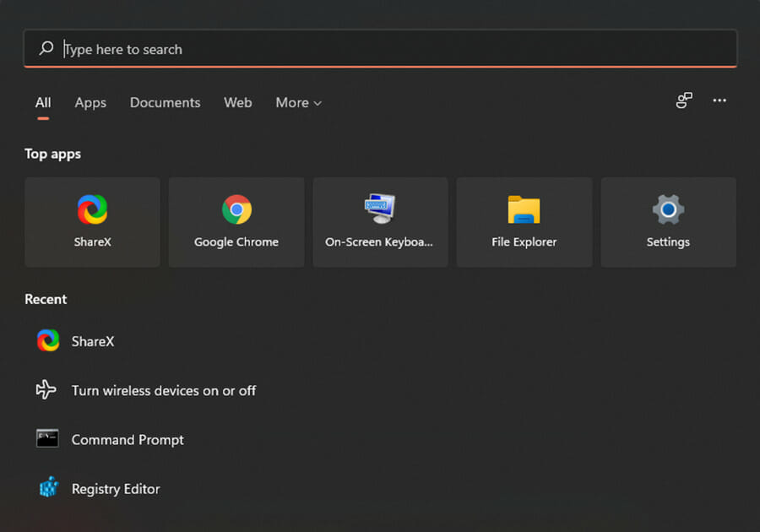Click the Registry Editor icon in Recent
760x532 pixels.
tap(48, 488)
